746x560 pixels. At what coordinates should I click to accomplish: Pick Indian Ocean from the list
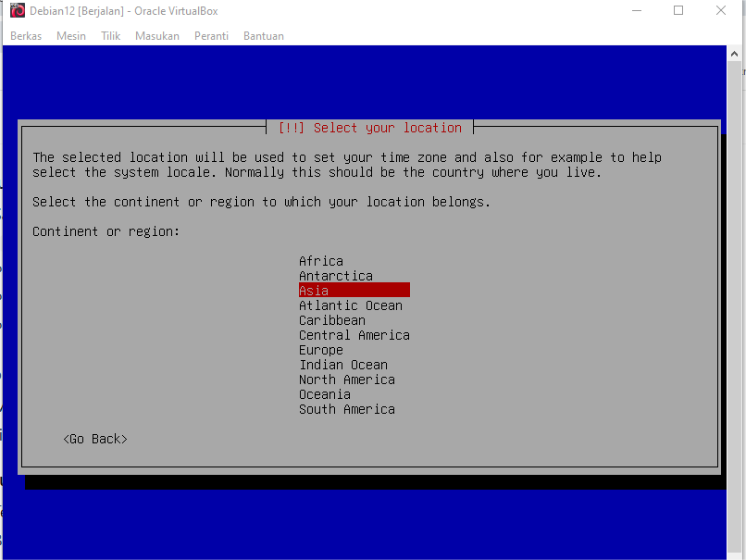pyautogui.click(x=343, y=365)
